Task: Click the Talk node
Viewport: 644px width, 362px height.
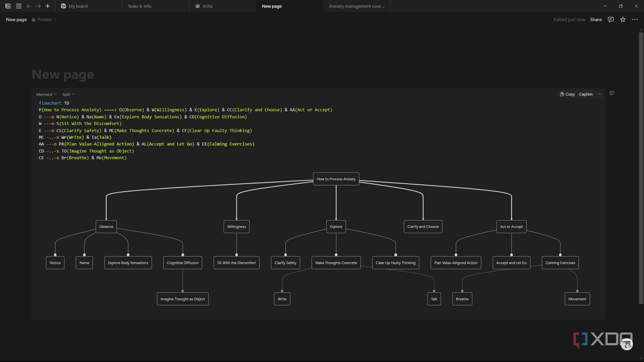Action: [434, 299]
